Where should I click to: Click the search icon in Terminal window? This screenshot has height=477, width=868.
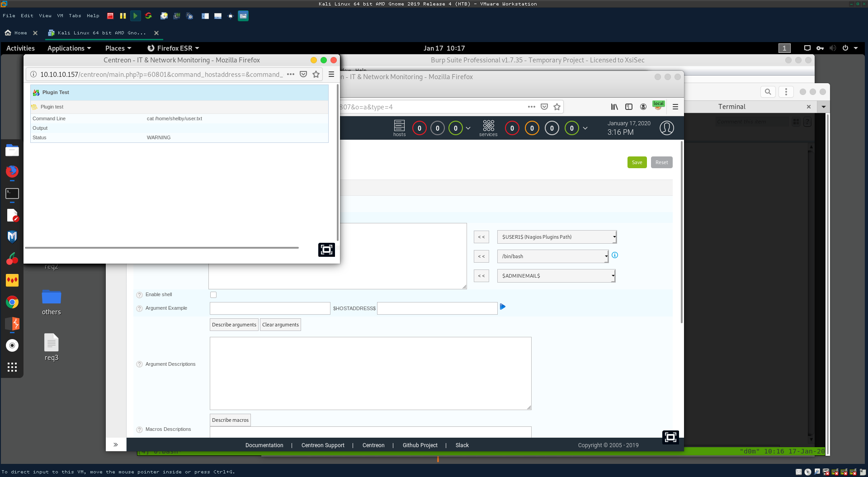(768, 92)
